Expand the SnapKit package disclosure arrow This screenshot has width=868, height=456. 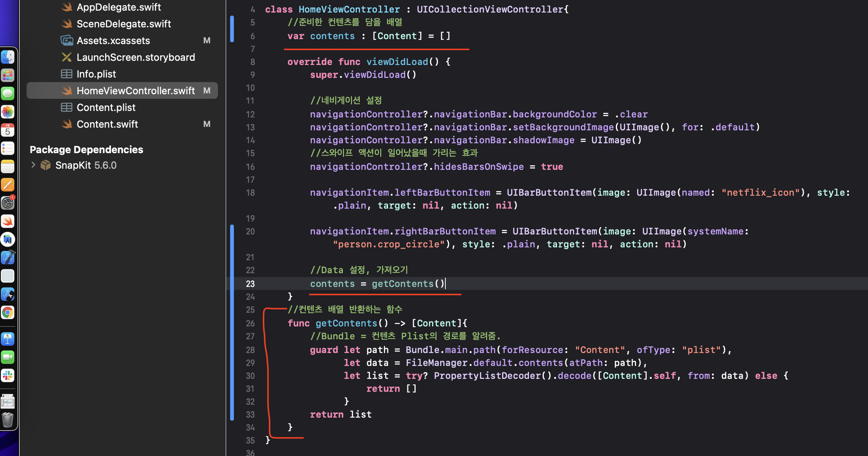point(33,165)
